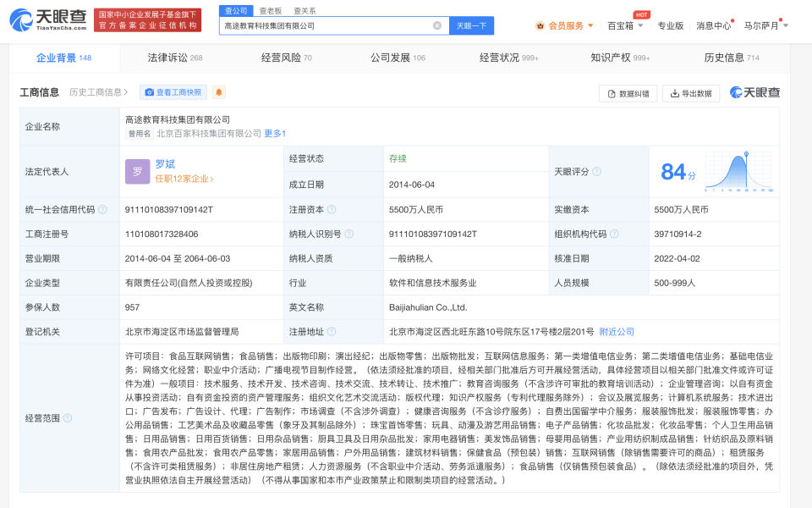Switch to the 法律诉讼 tab
Screen dimensions: 812x508
(x=175, y=58)
